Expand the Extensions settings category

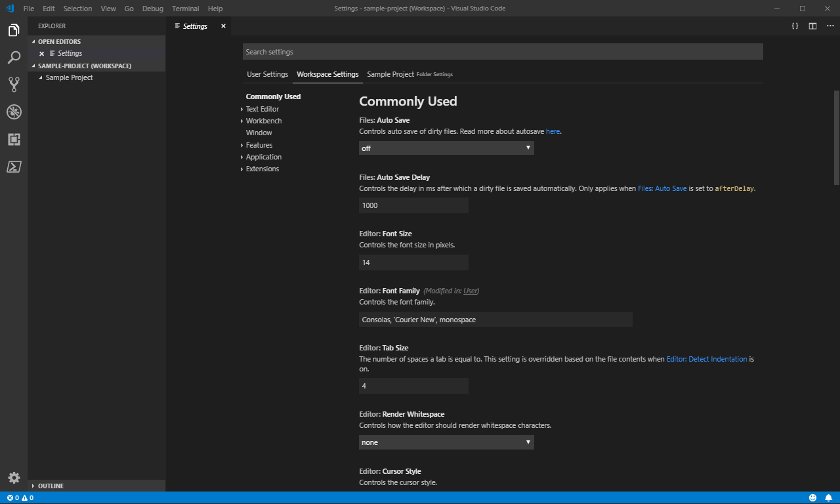pos(241,169)
